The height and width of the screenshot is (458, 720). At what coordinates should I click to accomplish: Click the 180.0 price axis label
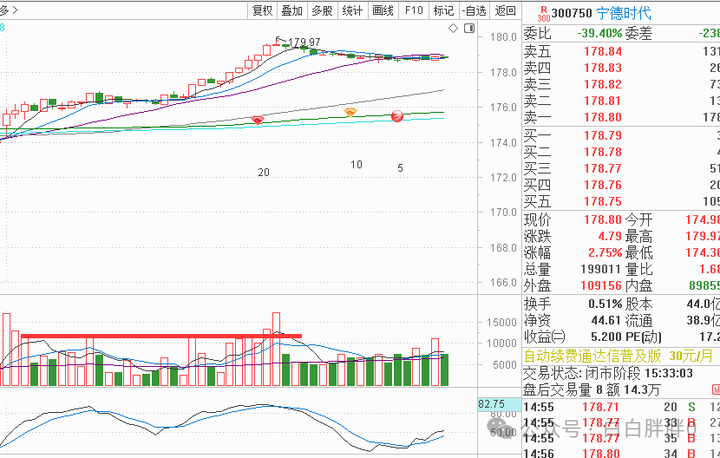coord(503,37)
